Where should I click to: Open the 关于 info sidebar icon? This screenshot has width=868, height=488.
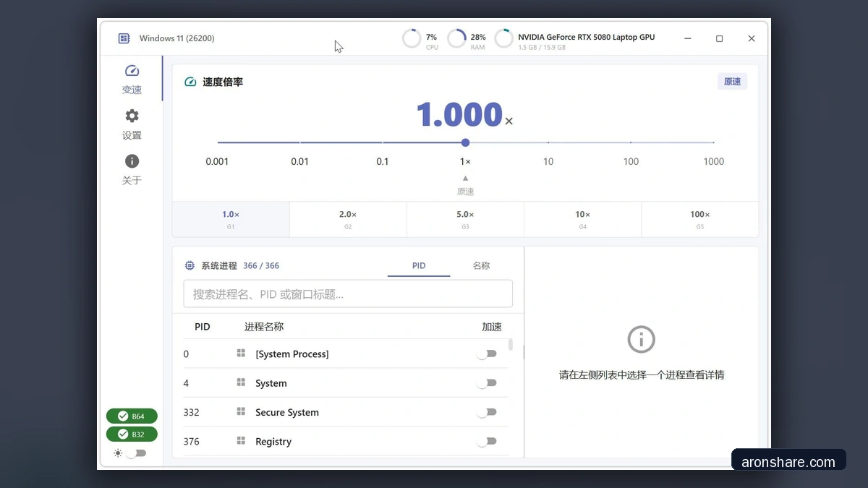[132, 161]
